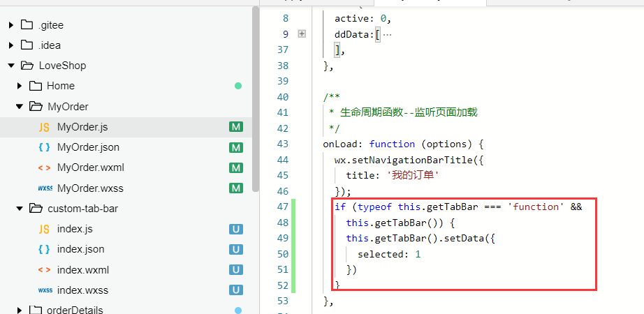The width and height of the screenshot is (644, 314).
Task: Click the custom-tab-bar open folder icon
Action: point(36,209)
